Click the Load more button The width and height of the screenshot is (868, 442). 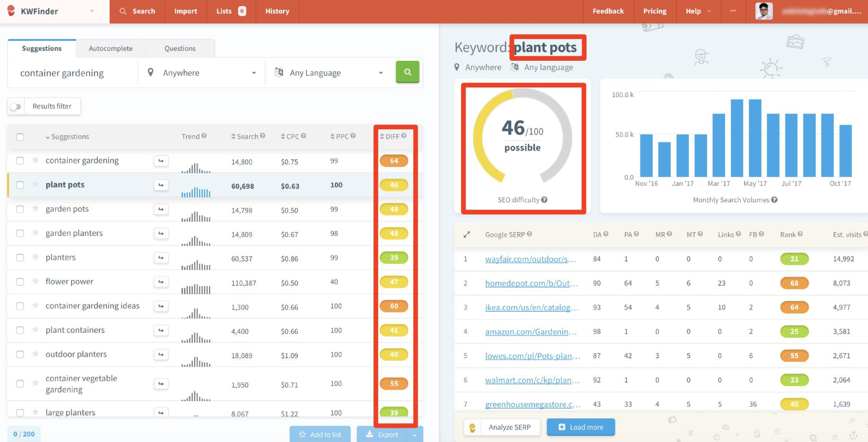click(580, 427)
